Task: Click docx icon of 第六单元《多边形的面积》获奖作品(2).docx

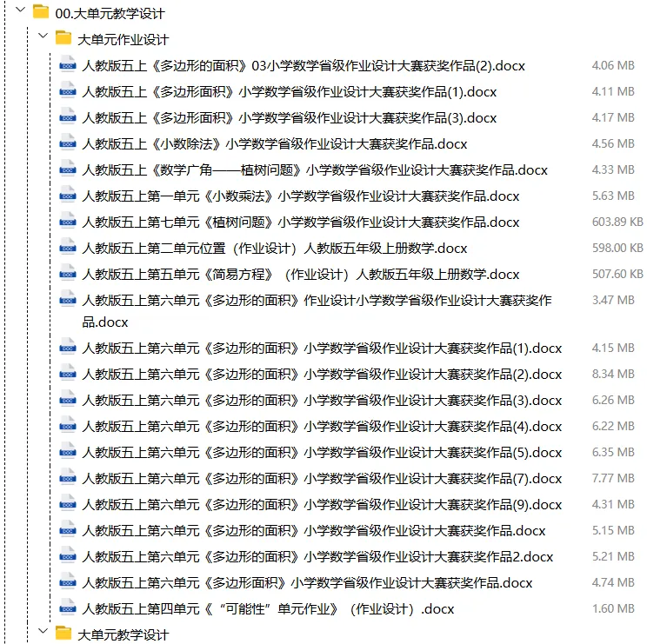Action: click(68, 373)
